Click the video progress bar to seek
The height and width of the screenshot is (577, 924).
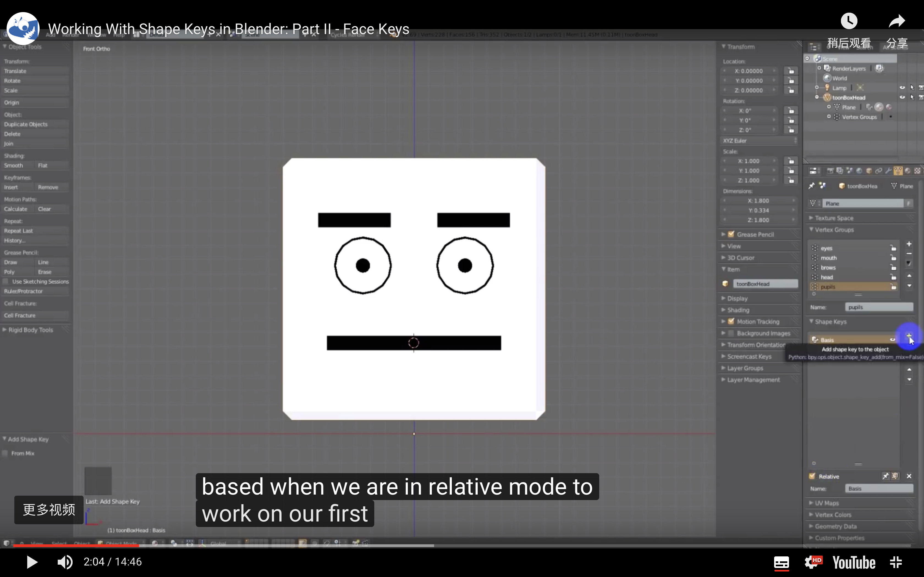(x=458, y=545)
